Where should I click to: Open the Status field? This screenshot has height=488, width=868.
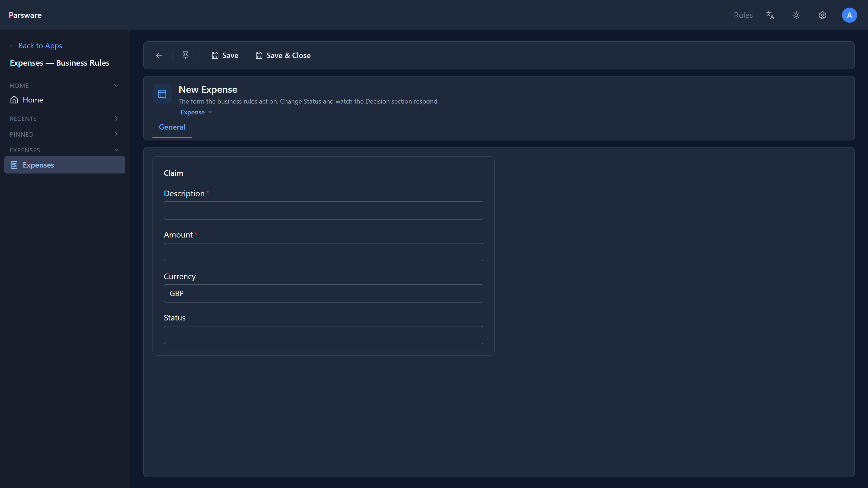pos(323,335)
